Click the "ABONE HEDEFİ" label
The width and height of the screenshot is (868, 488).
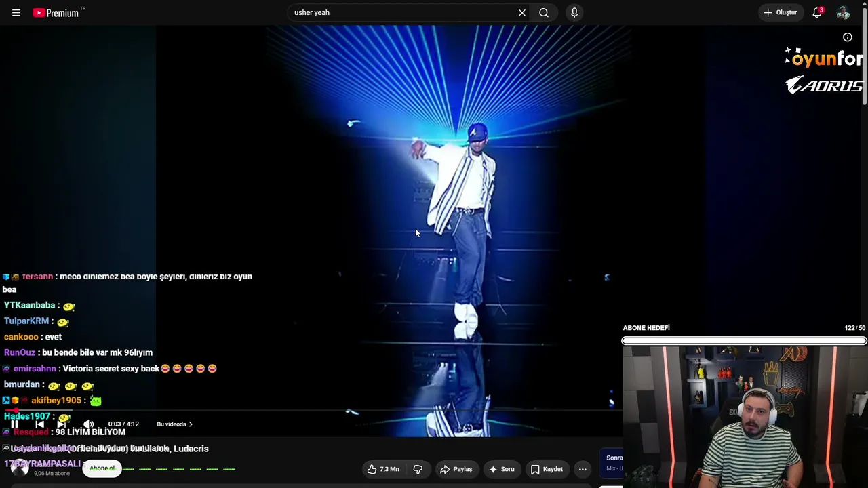point(646,328)
